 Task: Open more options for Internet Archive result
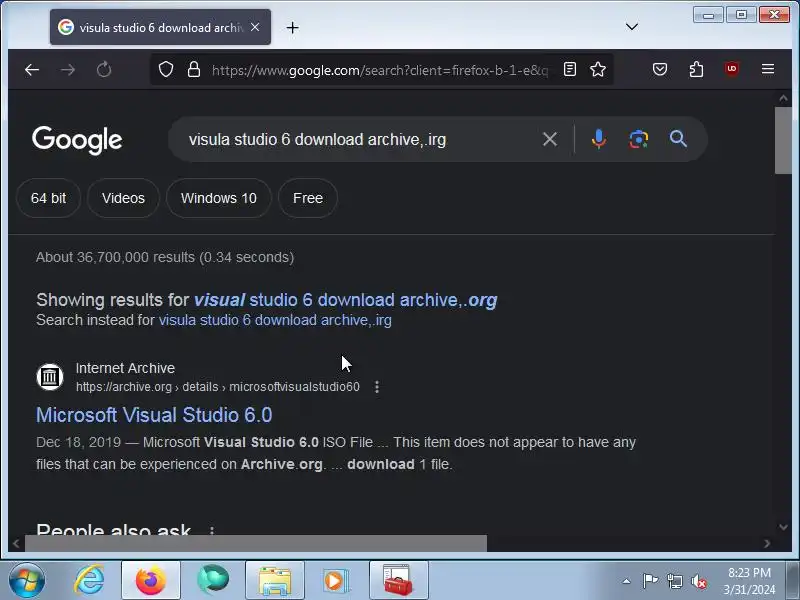click(377, 387)
